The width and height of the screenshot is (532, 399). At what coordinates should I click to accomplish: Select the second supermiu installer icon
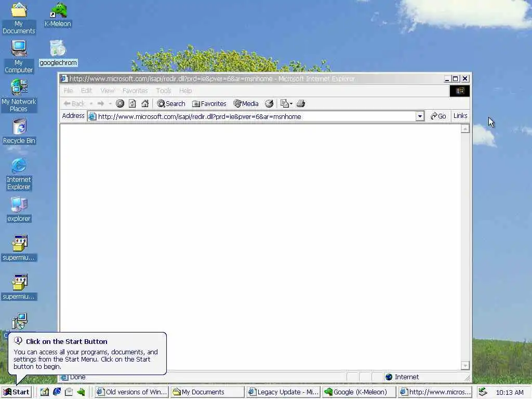(19, 287)
